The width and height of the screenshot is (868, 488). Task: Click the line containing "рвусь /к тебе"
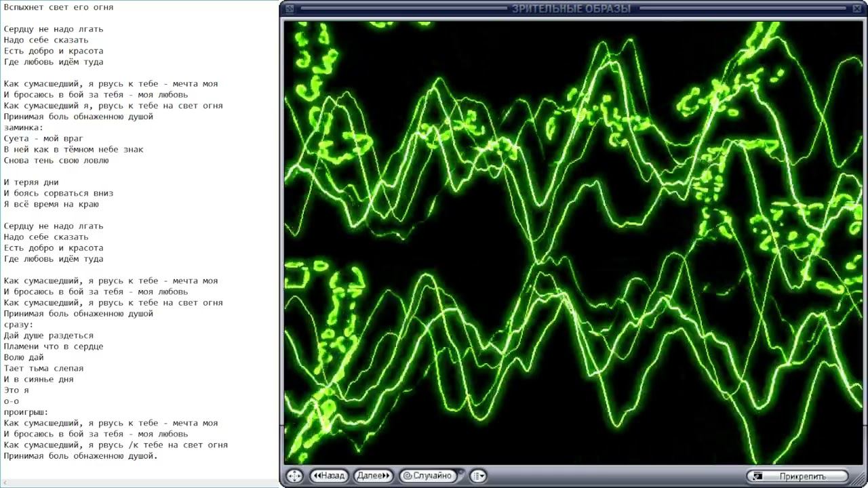point(115,445)
